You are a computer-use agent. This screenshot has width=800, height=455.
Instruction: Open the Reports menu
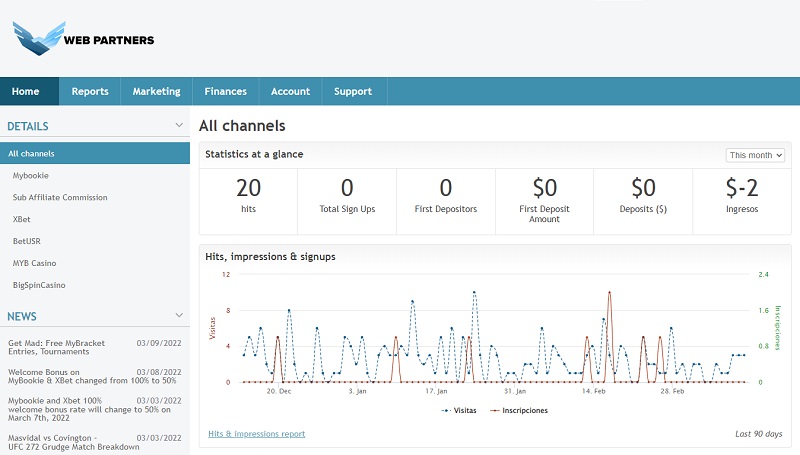click(90, 91)
